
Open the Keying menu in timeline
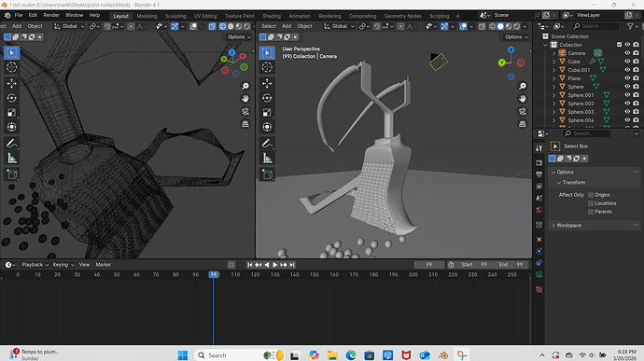pos(63,265)
